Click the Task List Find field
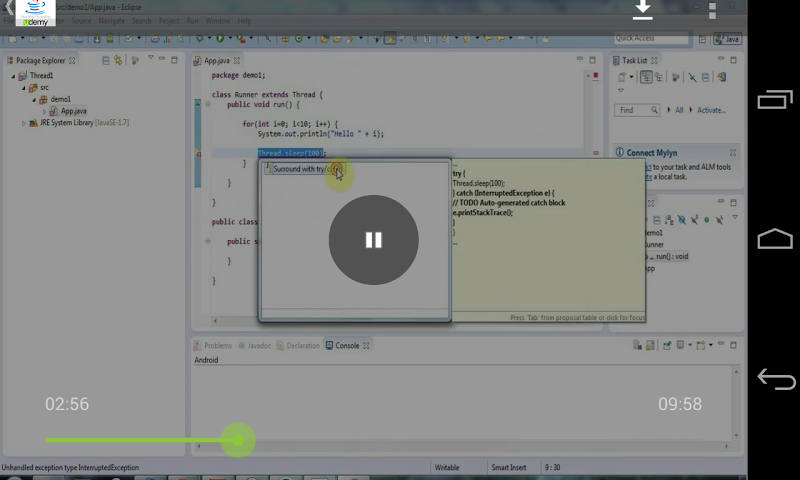The image size is (800, 480). [x=637, y=110]
